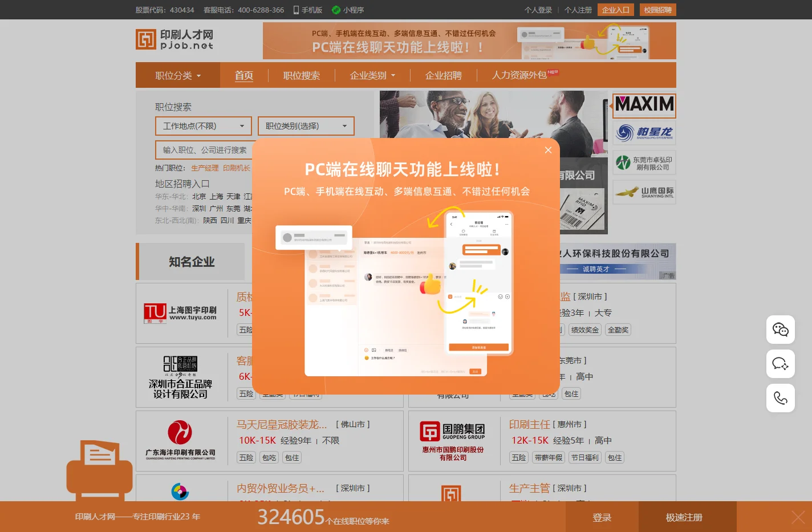812x532 pixels.
Task: Open 东莞市卓弘印刷有限公司 logo link
Action: click(644, 163)
